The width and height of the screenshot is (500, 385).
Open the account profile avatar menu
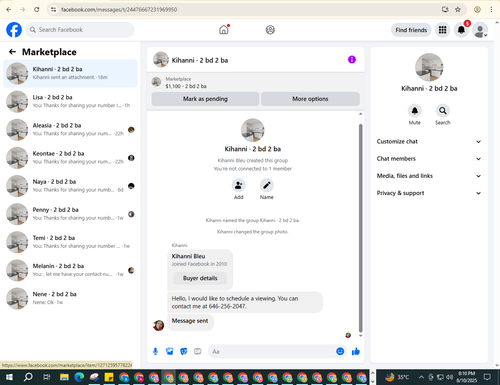[480, 30]
